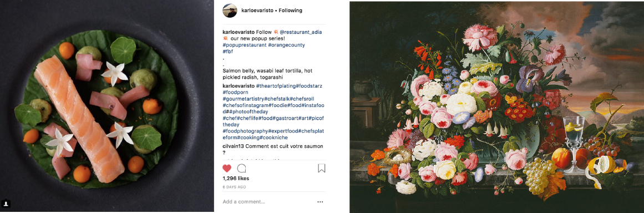
Task: Open the @restaurant_adia profile link
Action: coord(301,32)
